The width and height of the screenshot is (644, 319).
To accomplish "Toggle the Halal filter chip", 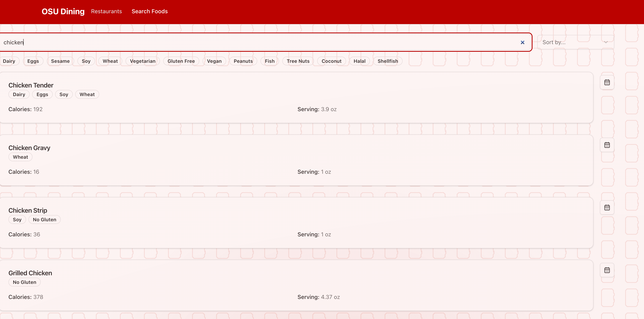I will pos(359,61).
